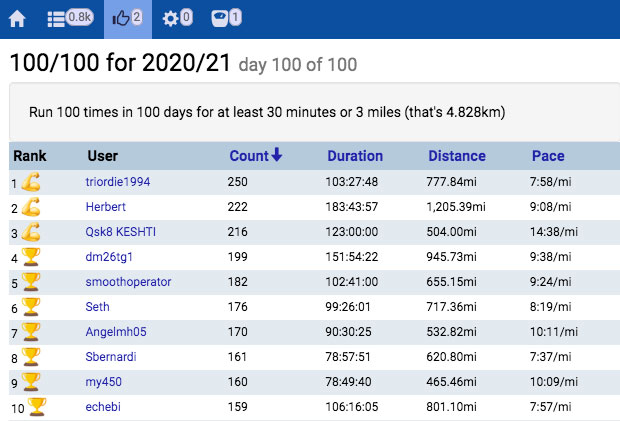Sort leaderboard by Pace
The image size is (620, 421).
click(548, 156)
